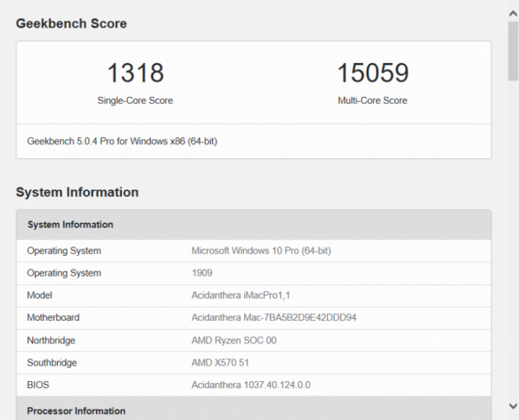Select the Multi-Core Score value 15059
Screen dimensions: 519x420
[373, 73]
